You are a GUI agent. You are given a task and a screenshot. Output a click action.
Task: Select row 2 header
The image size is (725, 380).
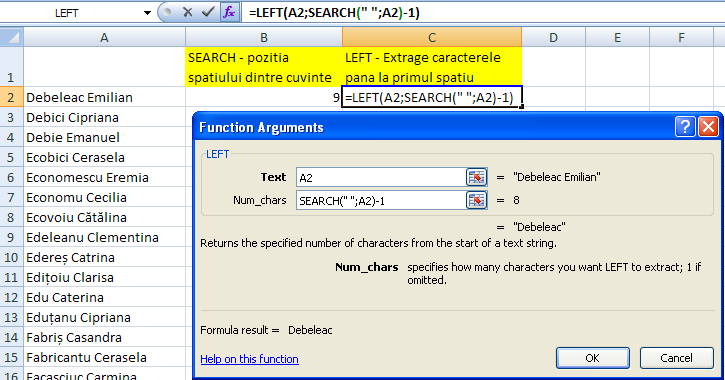(x=11, y=97)
